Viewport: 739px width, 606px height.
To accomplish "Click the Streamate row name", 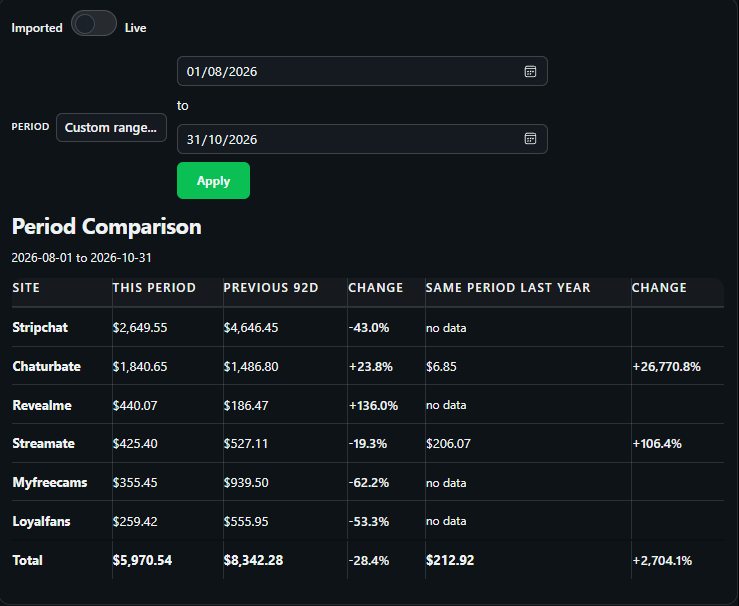I will pyautogui.click(x=43, y=443).
